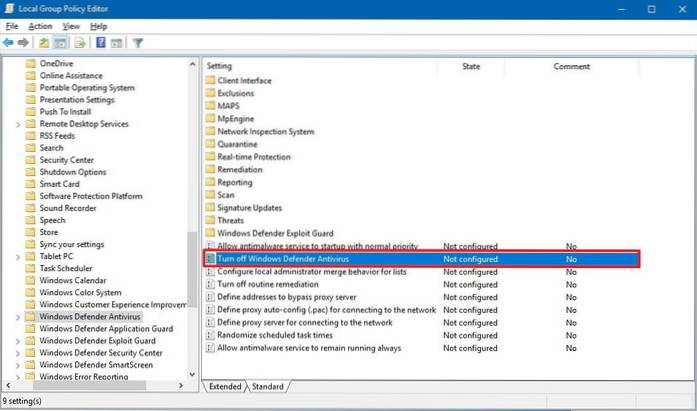Click the Back arrow toolbar icon
The width and height of the screenshot is (697, 411).
pos(8,43)
